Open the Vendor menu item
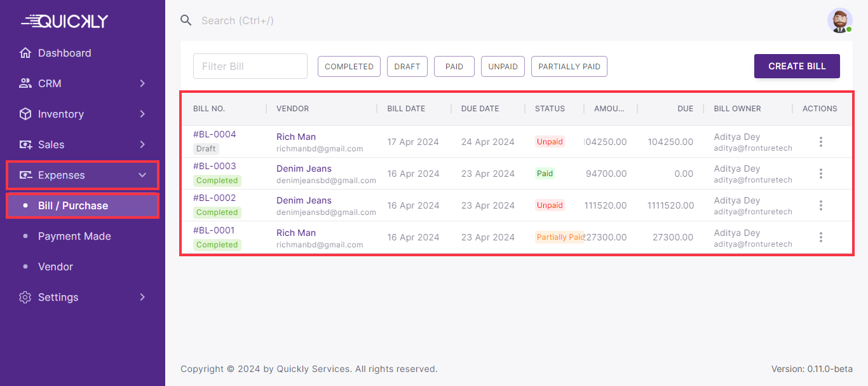The height and width of the screenshot is (386, 868). coord(55,266)
